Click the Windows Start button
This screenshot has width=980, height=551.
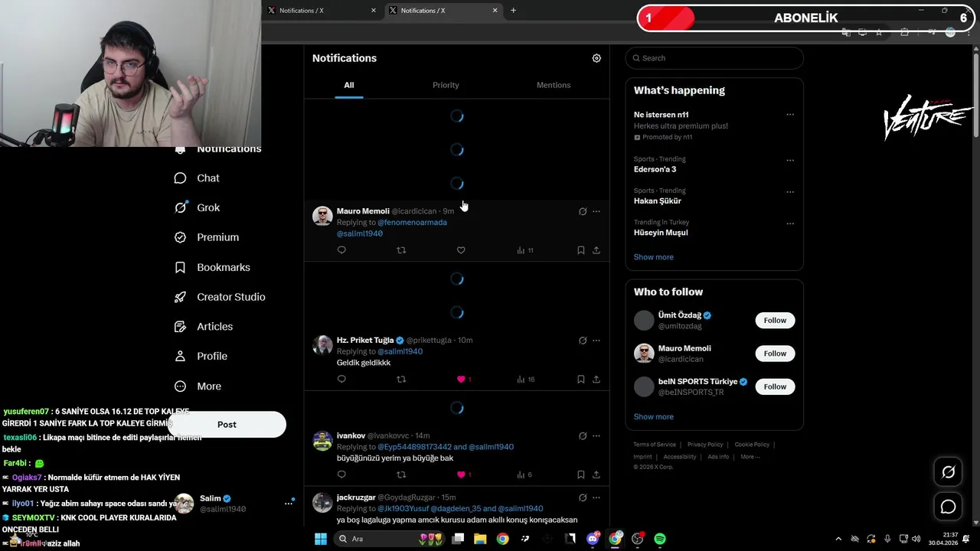(321, 539)
